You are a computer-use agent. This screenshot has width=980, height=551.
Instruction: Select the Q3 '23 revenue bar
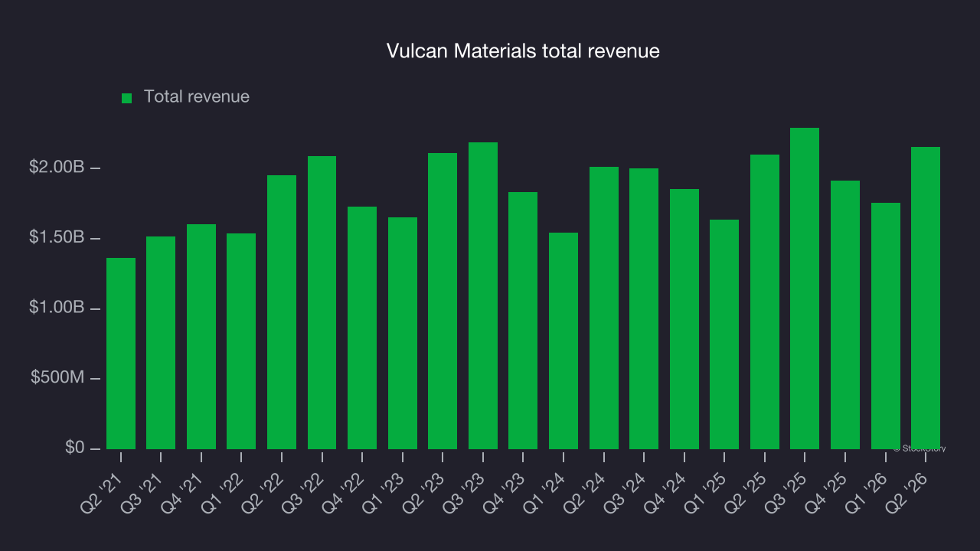pos(483,295)
